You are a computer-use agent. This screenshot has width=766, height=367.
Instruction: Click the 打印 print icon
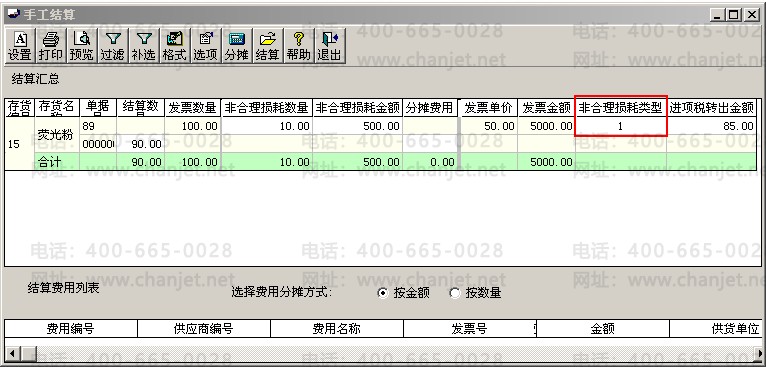[50, 46]
